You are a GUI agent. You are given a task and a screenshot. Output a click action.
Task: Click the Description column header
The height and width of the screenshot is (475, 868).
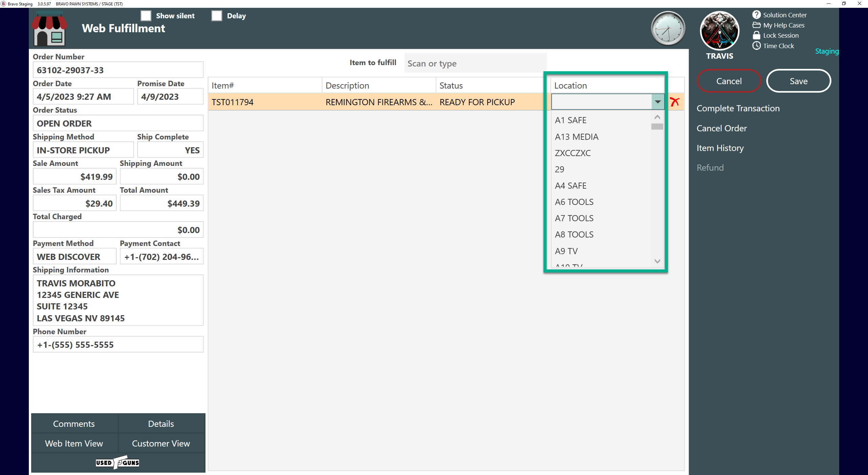click(379, 85)
